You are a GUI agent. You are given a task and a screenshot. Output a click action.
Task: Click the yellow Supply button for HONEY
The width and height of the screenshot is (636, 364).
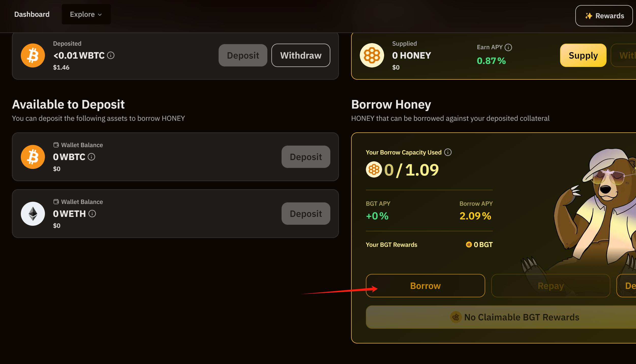583,56
